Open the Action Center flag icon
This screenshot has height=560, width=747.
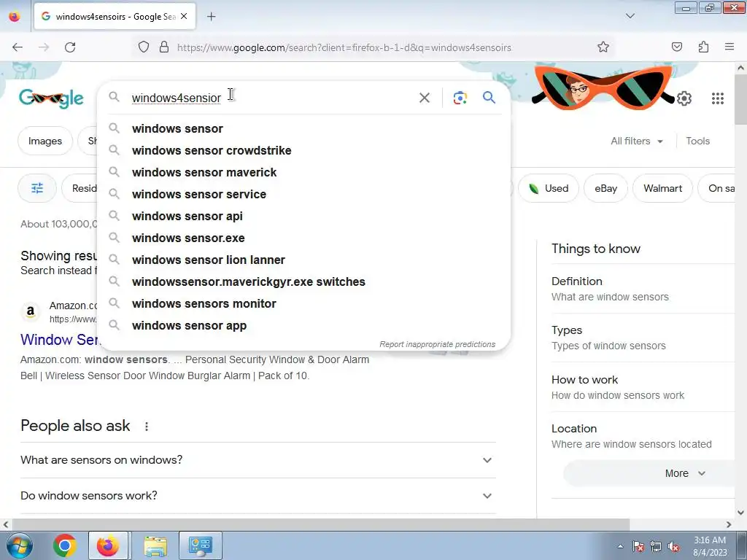point(638,547)
